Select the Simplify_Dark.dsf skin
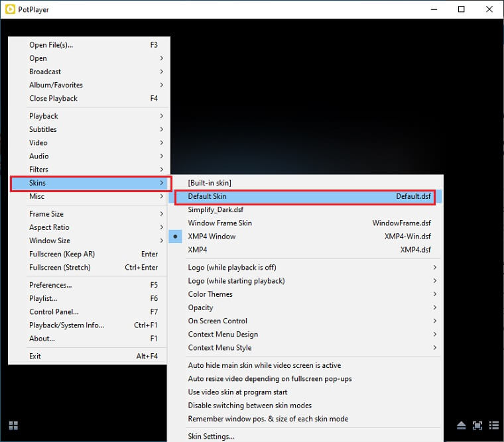Image resolution: width=504 pixels, height=442 pixels. tap(305, 210)
